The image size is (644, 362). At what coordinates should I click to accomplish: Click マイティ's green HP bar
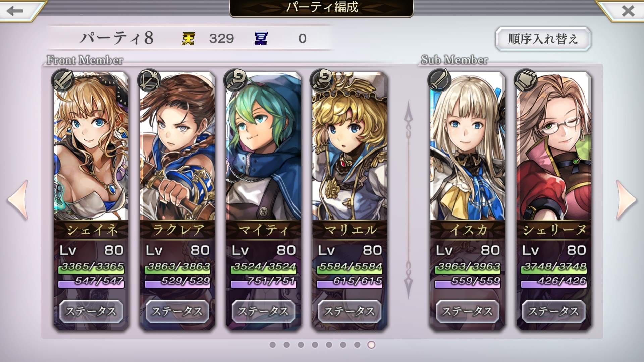[263, 268]
